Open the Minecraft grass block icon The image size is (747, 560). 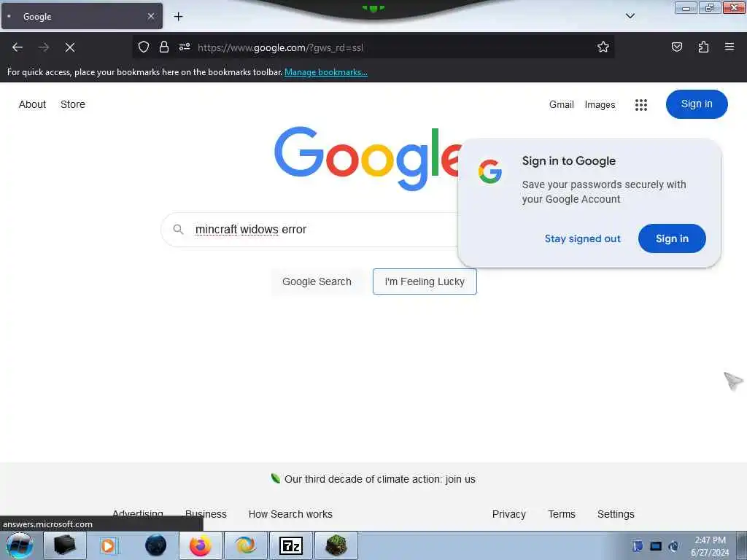click(x=336, y=545)
